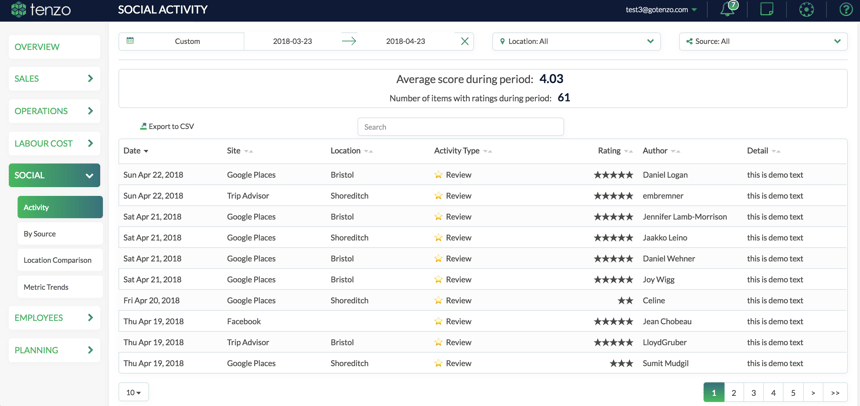Click the five-star rating for embremner

(x=613, y=196)
